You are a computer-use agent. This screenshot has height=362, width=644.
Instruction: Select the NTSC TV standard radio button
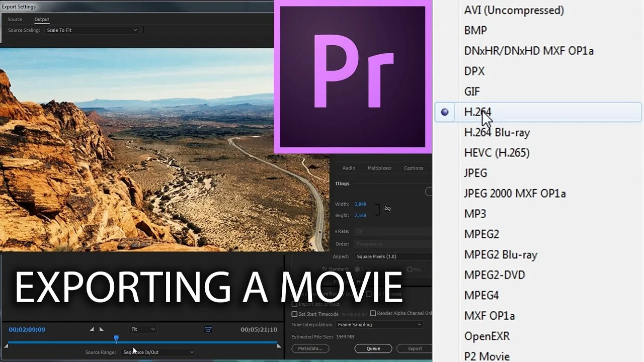357,269
